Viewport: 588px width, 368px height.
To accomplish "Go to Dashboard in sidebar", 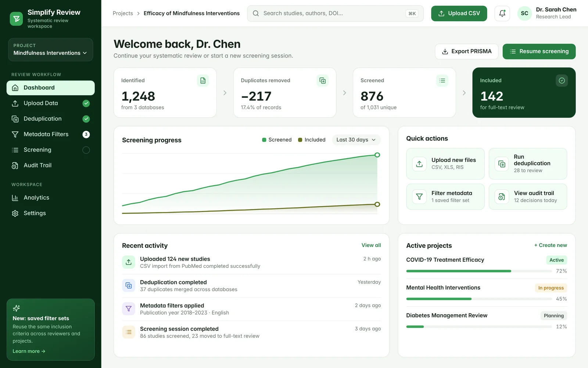I will click(x=50, y=88).
